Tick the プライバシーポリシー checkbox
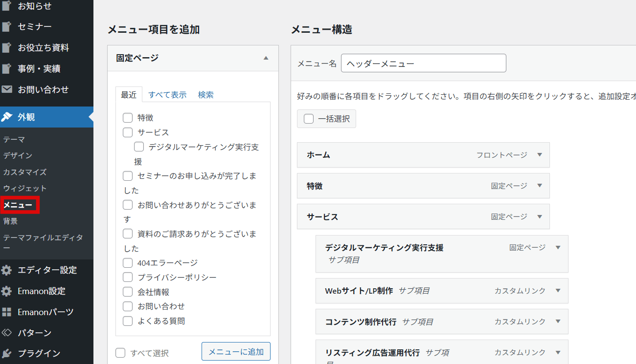 (x=128, y=278)
